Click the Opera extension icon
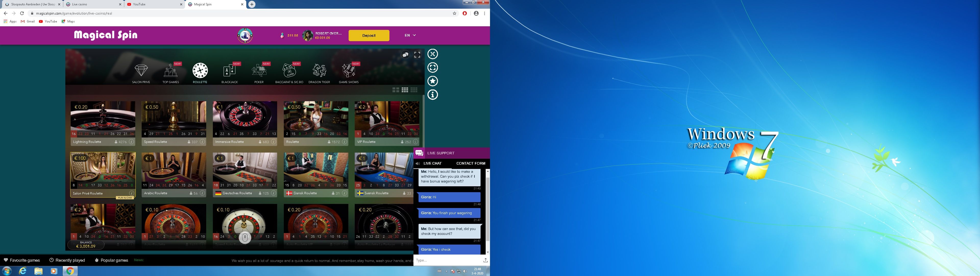 click(x=464, y=13)
